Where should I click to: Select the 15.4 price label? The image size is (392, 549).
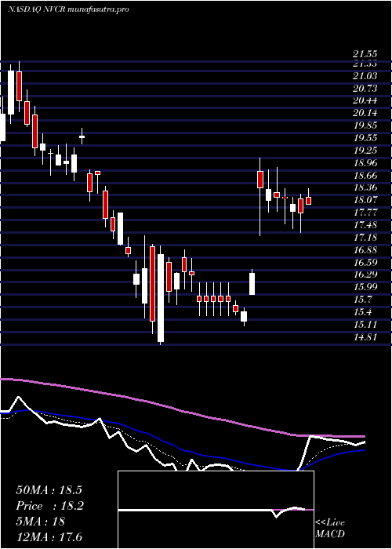[363, 312]
